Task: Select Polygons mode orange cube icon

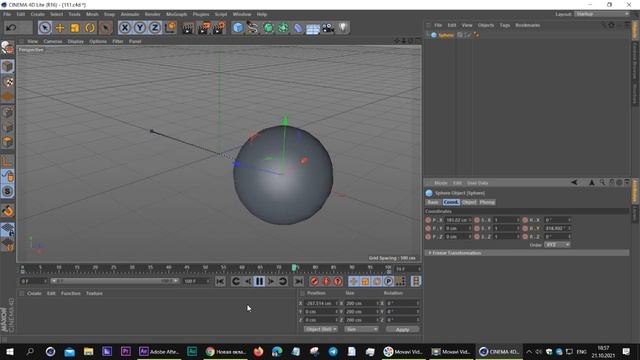Action: click(x=7, y=142)
